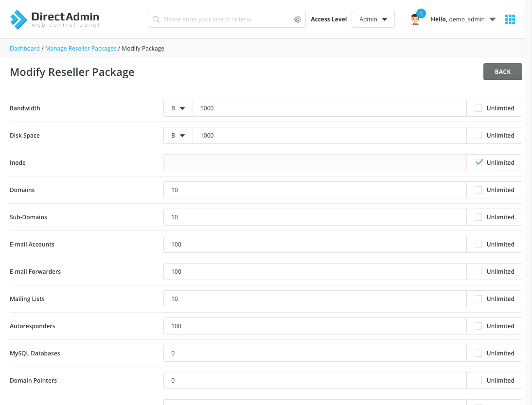Viewport: 532px width, 405px height.
Task: Click the DirectAdmin logo
Action: coord(53,19)
